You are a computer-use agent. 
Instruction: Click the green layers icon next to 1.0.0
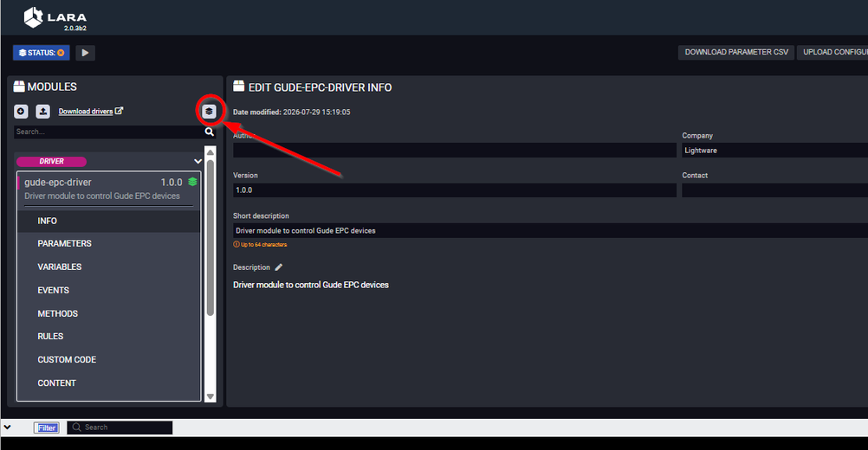pos(192,182)
